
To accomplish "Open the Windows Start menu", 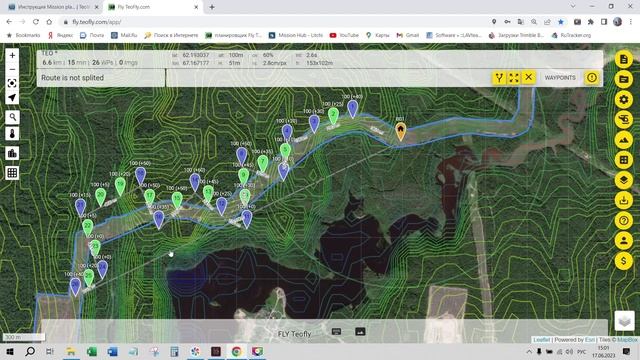I will point(10,351).
